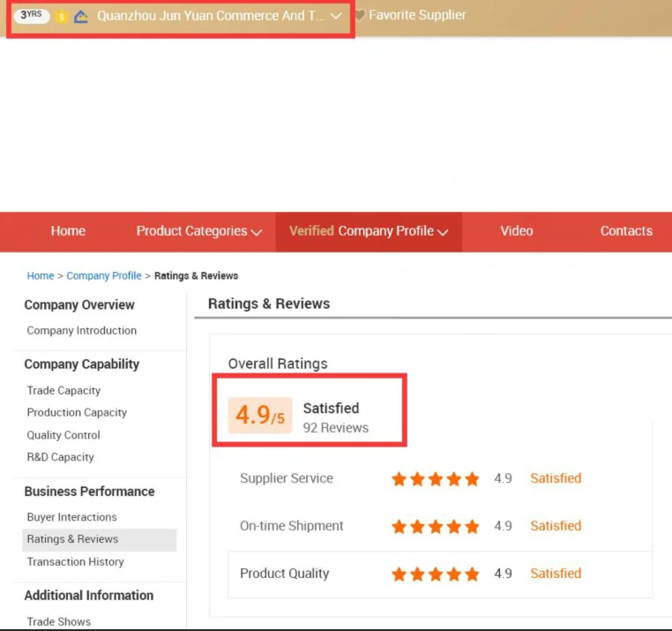This screenshot has height=631, width=672.
Task: Select Trade Capacity in the sidebar
Action: pos(63,391)
